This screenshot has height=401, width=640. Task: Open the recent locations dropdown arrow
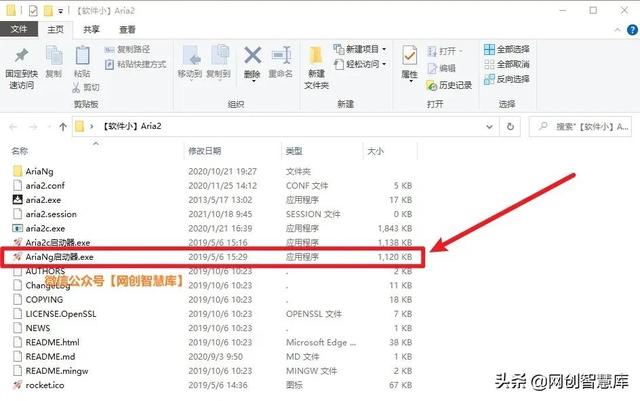pos(49,127)
